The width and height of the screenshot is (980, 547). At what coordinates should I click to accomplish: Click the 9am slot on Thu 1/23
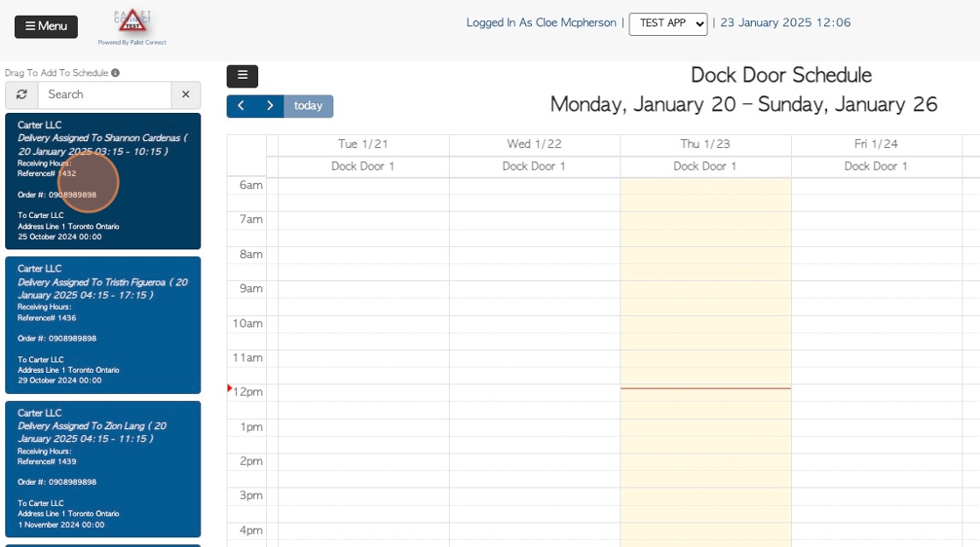[x=705, y=290]
